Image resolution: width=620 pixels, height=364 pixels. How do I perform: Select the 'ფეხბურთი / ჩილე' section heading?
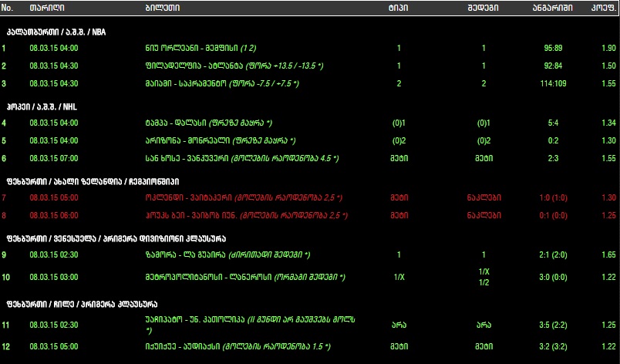coord(82,304)
